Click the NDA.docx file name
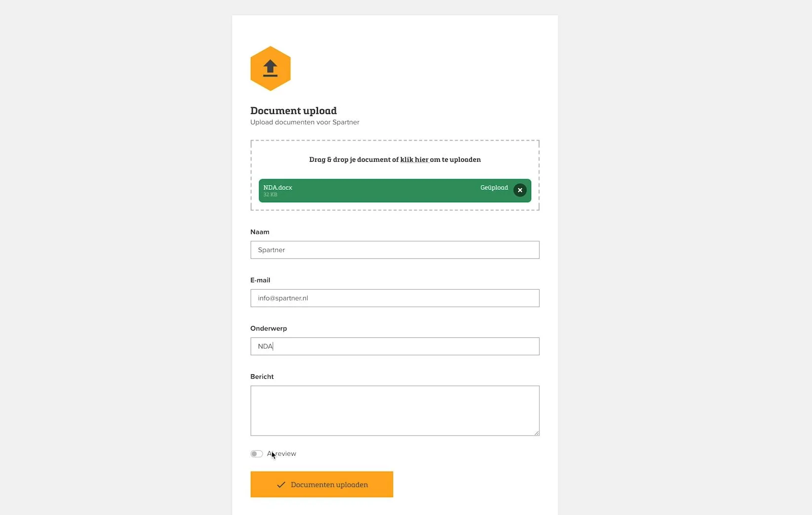The width and height of the screenshot is (812, 515). coord(278,187)
